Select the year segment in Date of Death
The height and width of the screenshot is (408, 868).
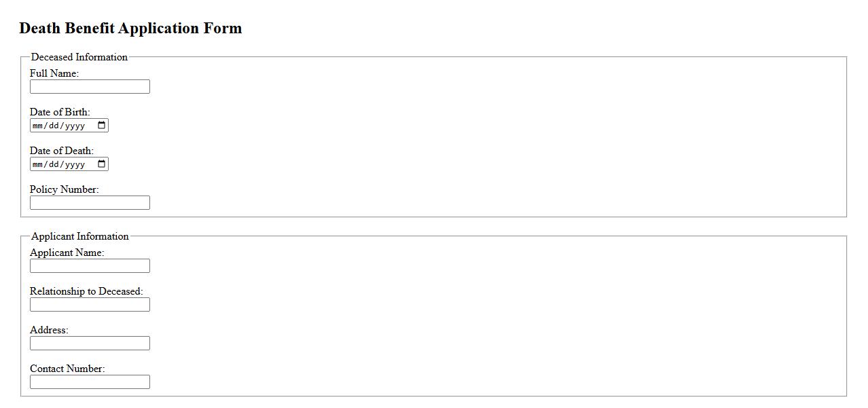[x=75, y=164]
